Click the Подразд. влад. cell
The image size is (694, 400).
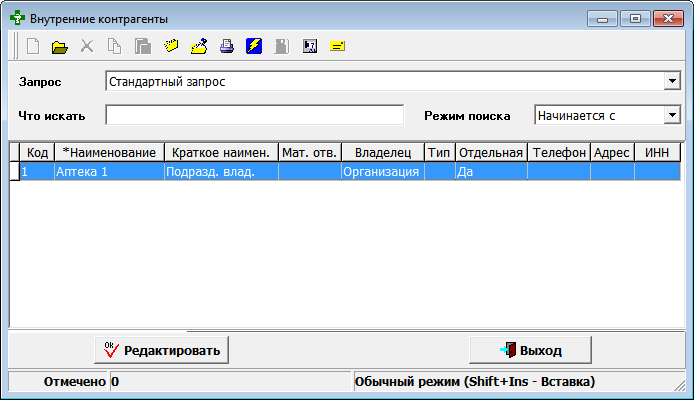coord(221,171)
